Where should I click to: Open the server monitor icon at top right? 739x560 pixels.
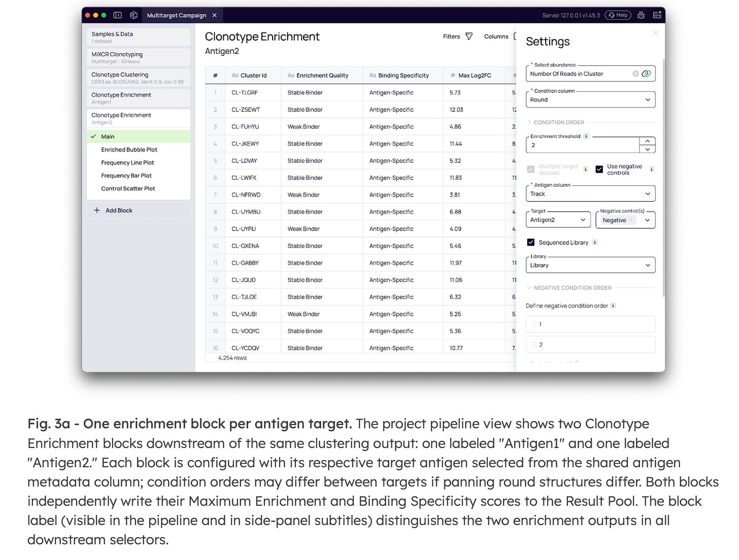tap(657, 15)
